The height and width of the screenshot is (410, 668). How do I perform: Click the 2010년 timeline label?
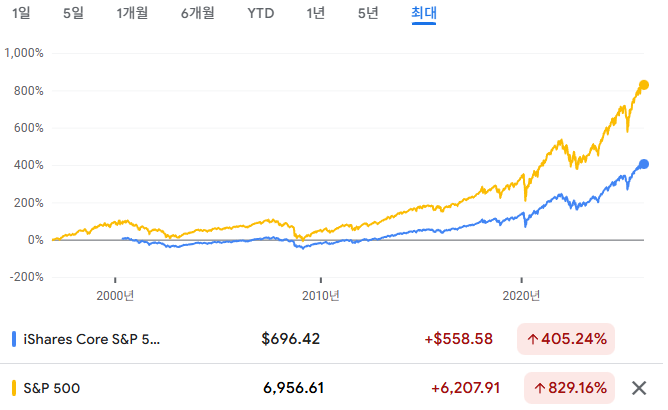tap(321, 295)
